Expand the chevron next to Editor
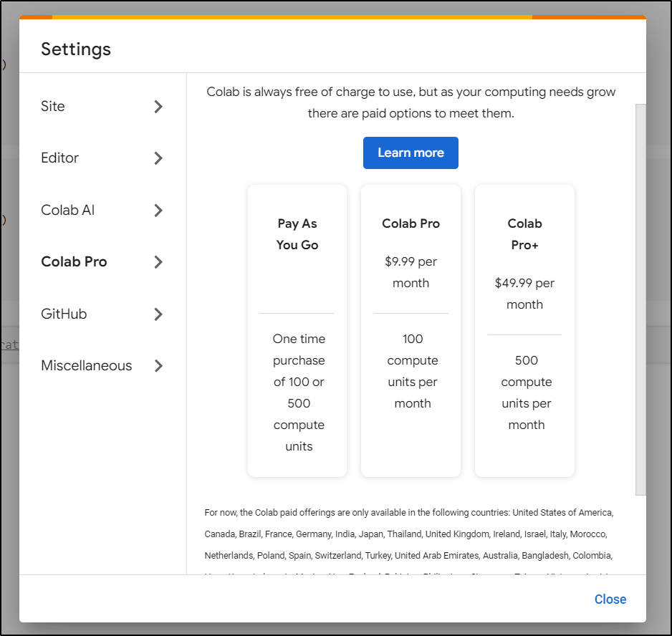Image resolution: width=672 pixels, height=636 pixels. (x=158, y=158)
